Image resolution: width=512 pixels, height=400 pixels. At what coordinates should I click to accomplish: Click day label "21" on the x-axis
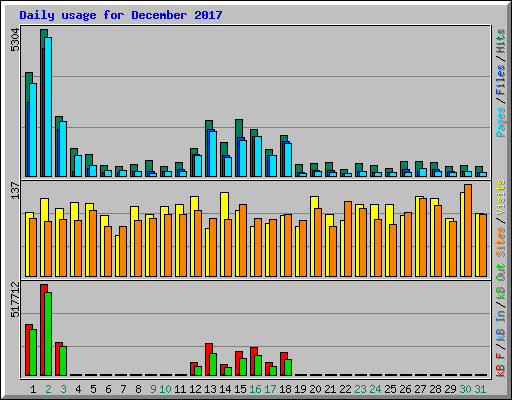click(330, 389)
